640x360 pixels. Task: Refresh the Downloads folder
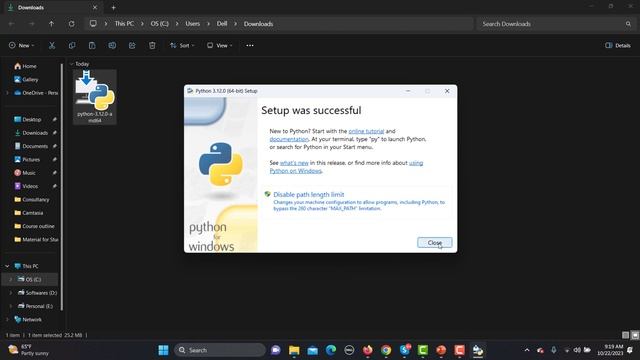point(71,24)
